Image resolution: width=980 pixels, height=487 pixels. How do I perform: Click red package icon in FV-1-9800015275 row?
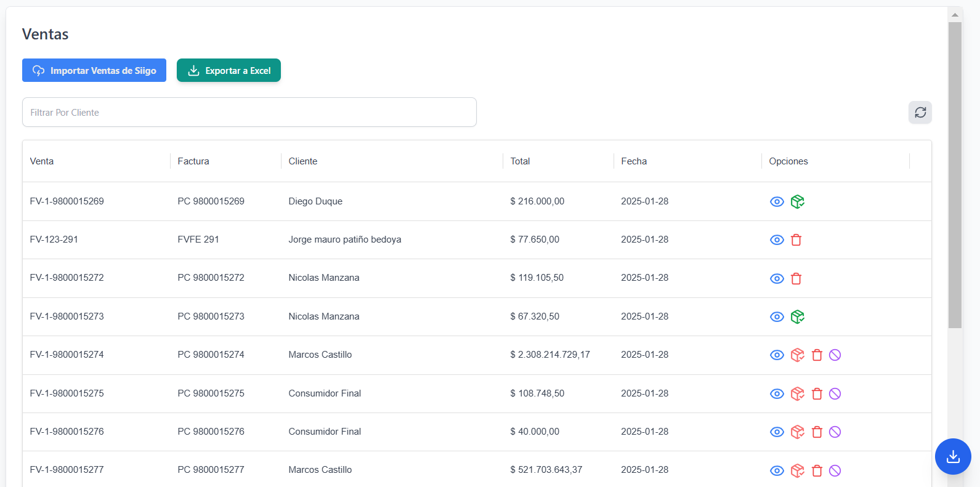798,394
